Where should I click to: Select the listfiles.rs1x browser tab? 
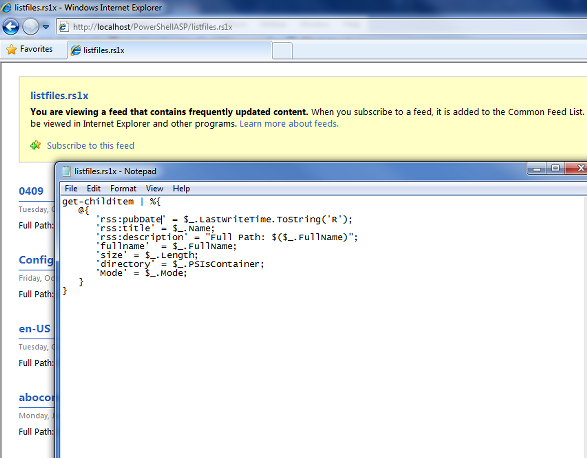(x=169, y=50)
